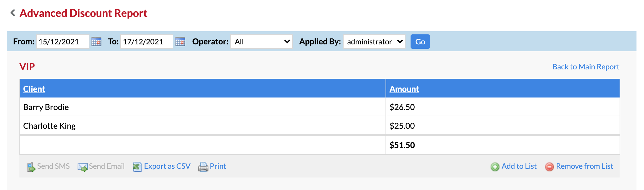Open the To date calendar picker
The width and height of the screenshot is (644, 190).
[180, 42]
